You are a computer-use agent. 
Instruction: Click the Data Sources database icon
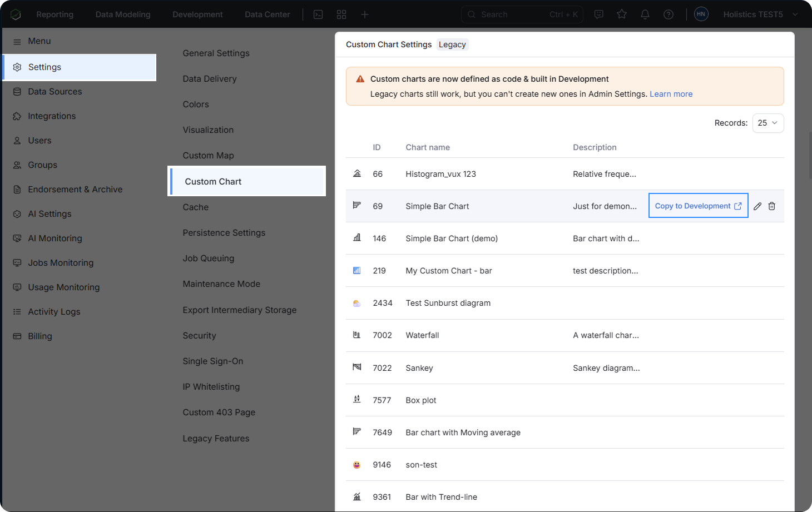click(17, 92)
